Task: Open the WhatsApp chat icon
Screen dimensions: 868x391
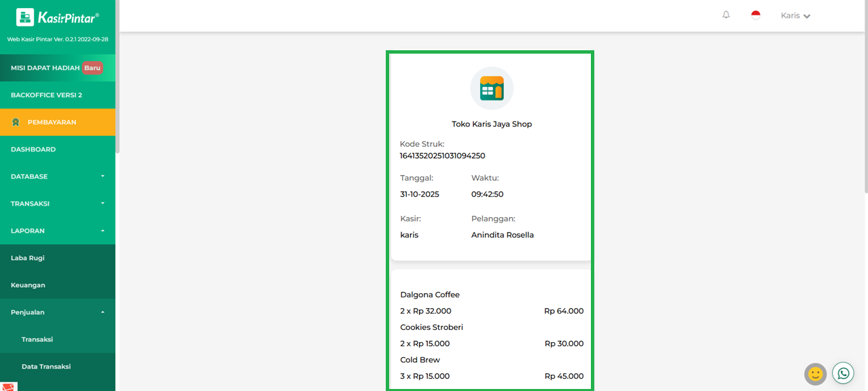Action: click(x=843, y=373)
